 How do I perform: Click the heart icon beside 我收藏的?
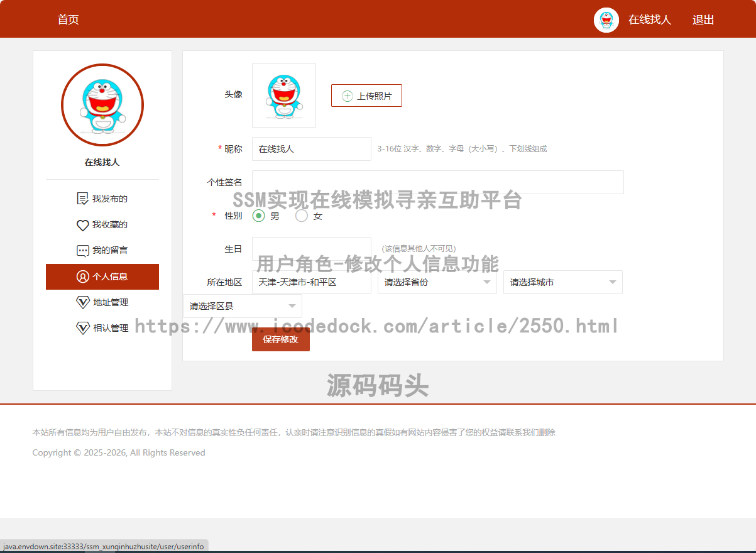(82, 225)
